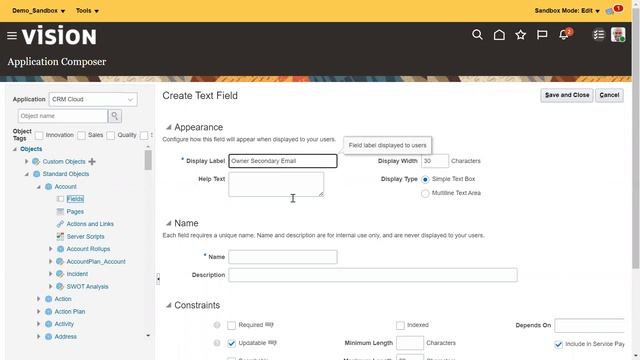Click the search magnifier icon in header
This screenshot has height=360, width=640.
(477, 35)
